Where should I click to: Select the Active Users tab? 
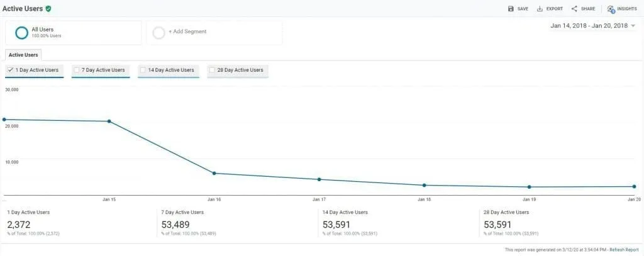pos(23,55)
